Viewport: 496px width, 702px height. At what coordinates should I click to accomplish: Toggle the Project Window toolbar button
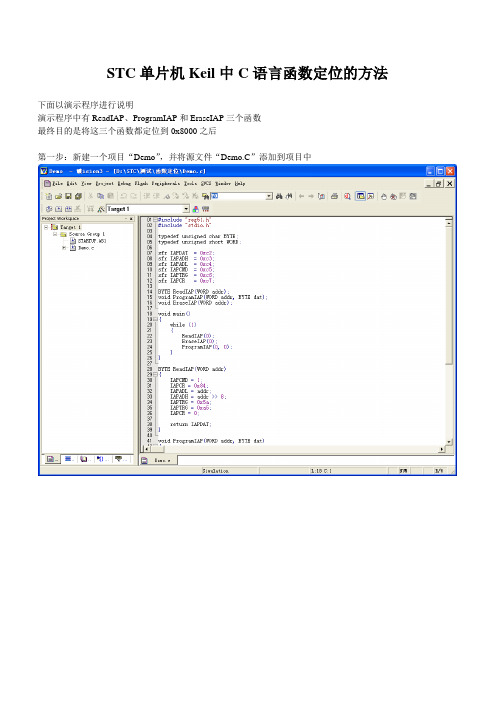[360, 196]
